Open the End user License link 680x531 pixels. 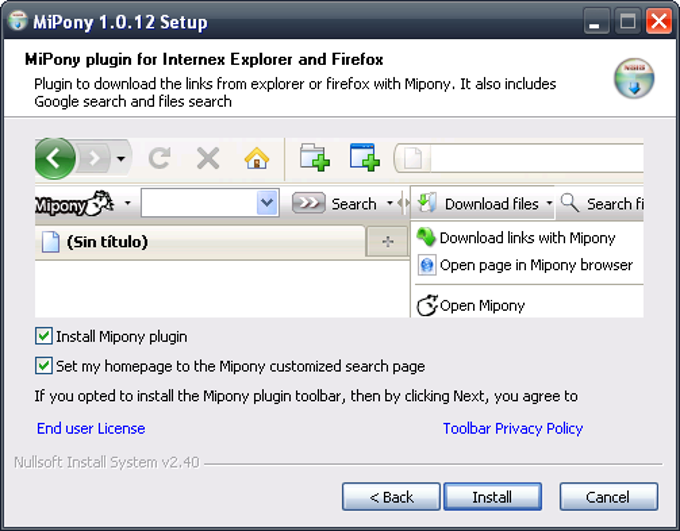pyautogui.click(x=91, y=429)
